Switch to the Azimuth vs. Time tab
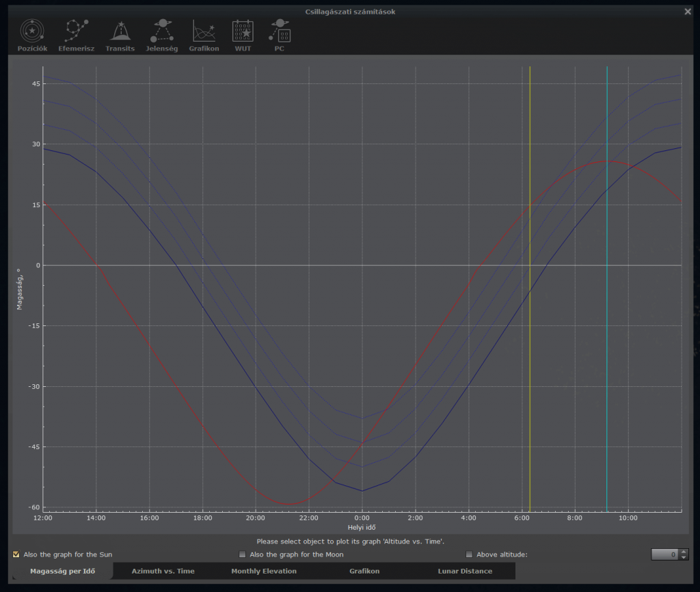The image size is (700, 592). 163,571
